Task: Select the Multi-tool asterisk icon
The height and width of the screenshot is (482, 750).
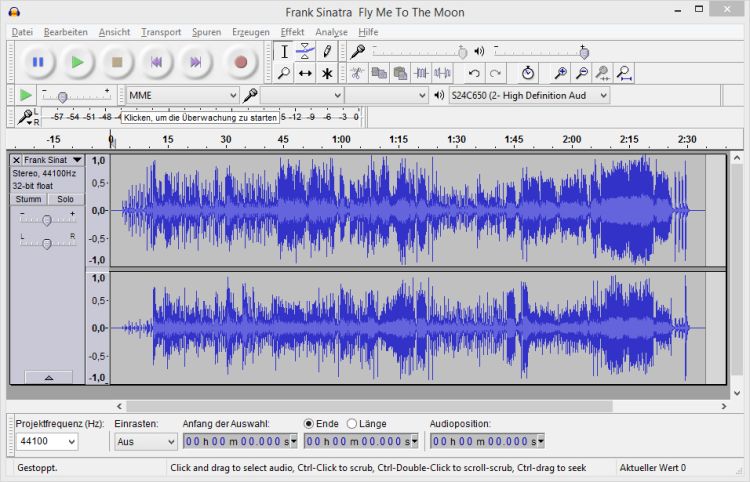Action: pyautogui.click(x=326, y=73)
